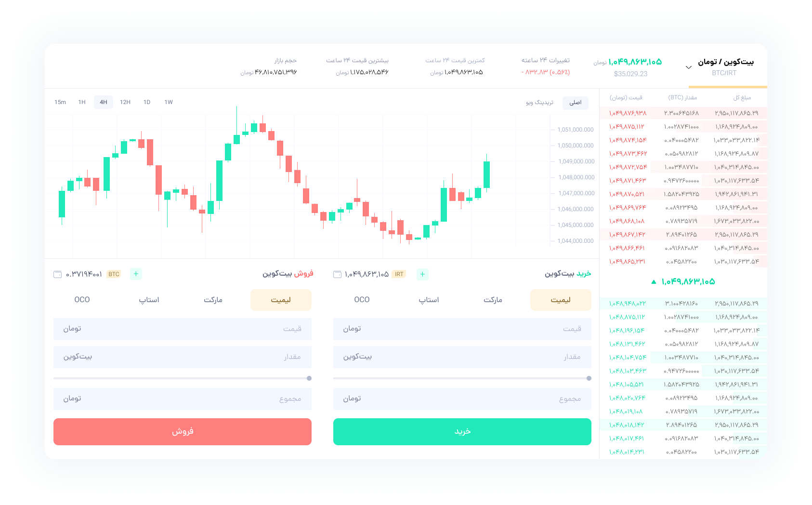This screenshot has height=505, width=812.
Task: Click the فروش بیت‌کوین panel heading
Action: click(288, 274)
